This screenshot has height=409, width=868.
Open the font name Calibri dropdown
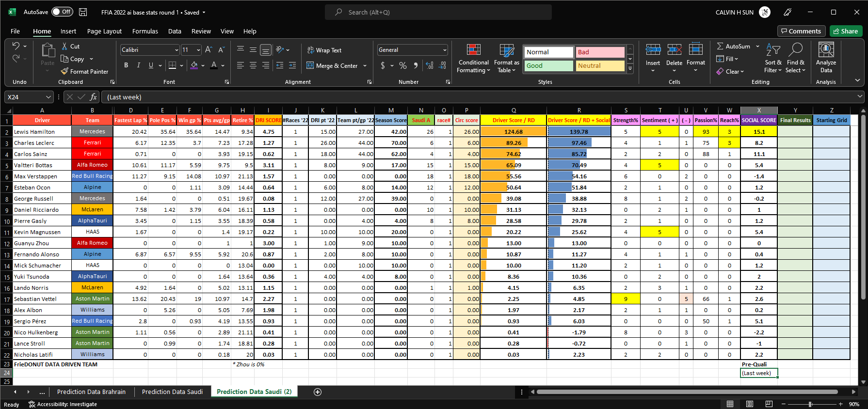(x=177, y=50)
